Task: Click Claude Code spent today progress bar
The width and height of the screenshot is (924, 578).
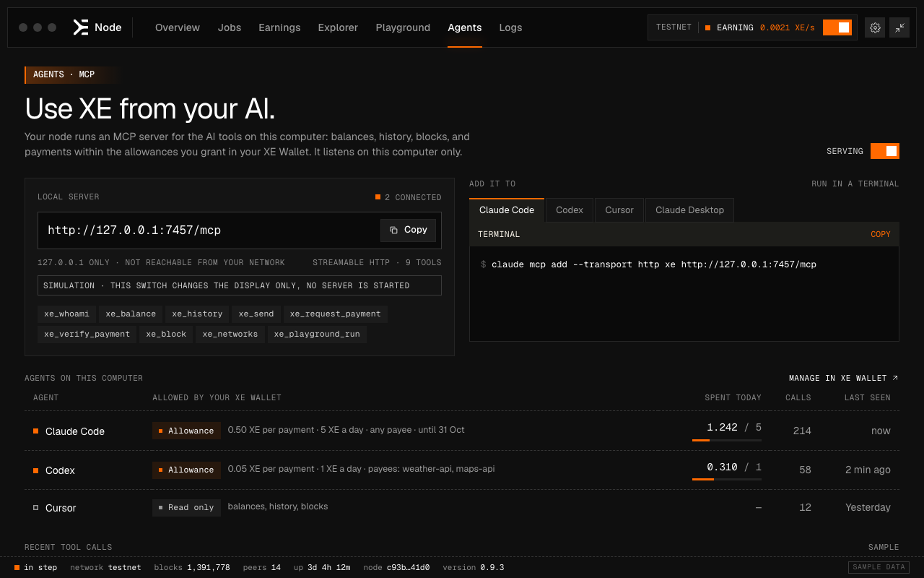Action: [x=727, y=440]
